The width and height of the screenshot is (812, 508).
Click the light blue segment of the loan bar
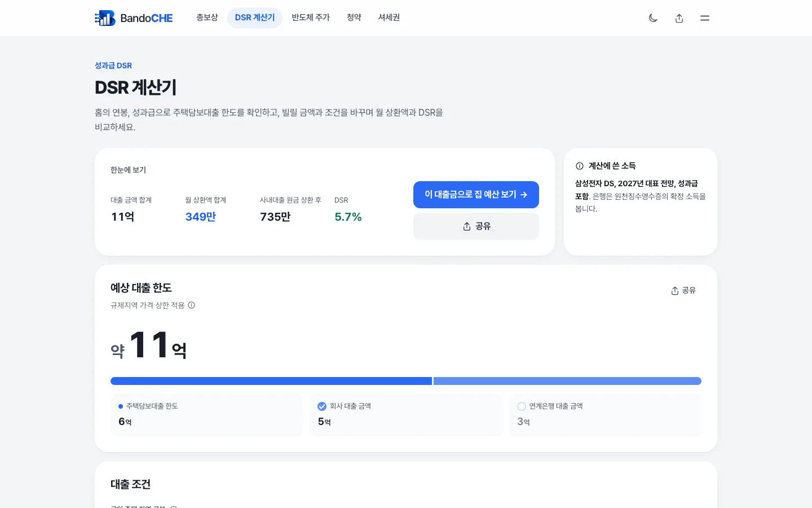[567, 381]
